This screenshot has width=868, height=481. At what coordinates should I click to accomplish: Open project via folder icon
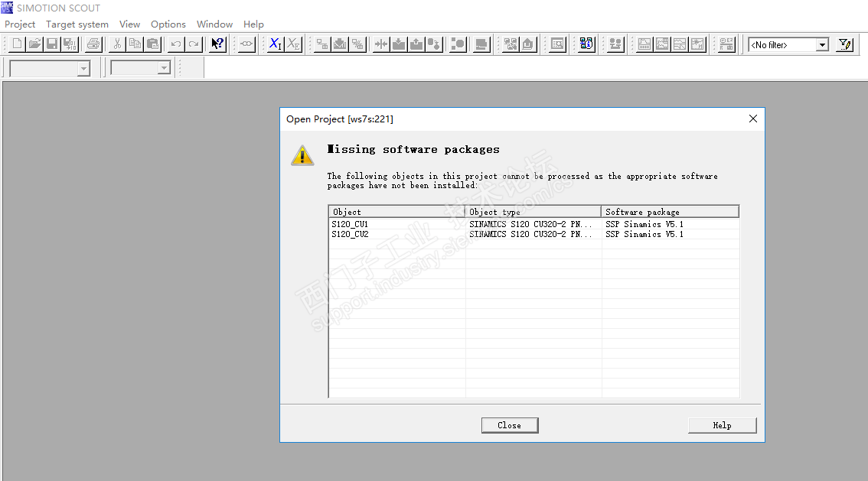(x=34, y=44)
